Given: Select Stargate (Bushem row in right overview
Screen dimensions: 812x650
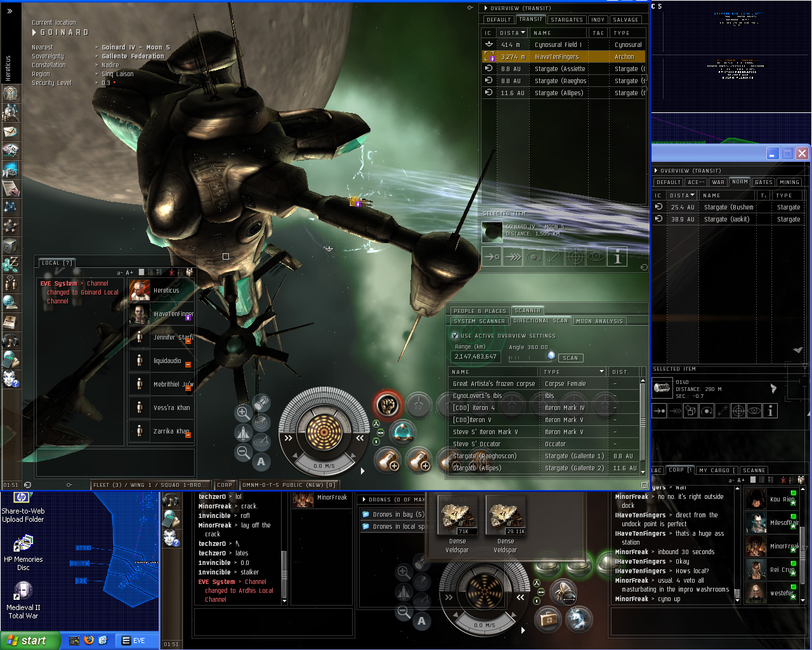Looking at the screenshot, I should coord(730,207).
